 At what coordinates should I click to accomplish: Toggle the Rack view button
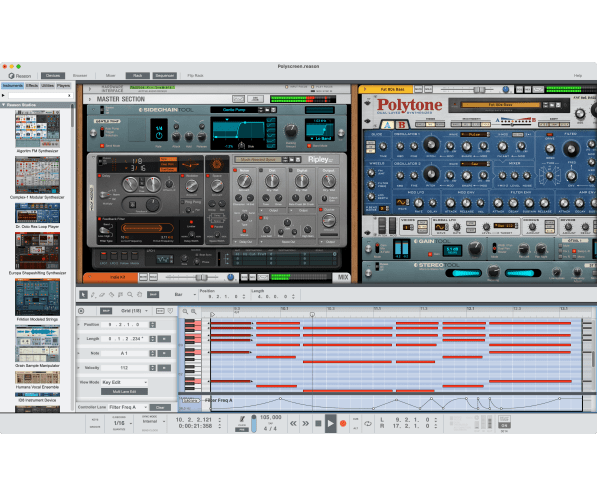137,76
